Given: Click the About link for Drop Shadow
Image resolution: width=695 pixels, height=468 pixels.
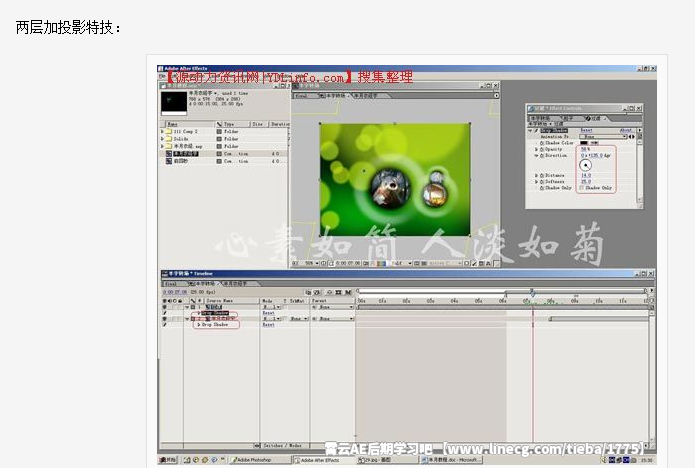Looking at the screenshot, I should click(x=626, y=131).
